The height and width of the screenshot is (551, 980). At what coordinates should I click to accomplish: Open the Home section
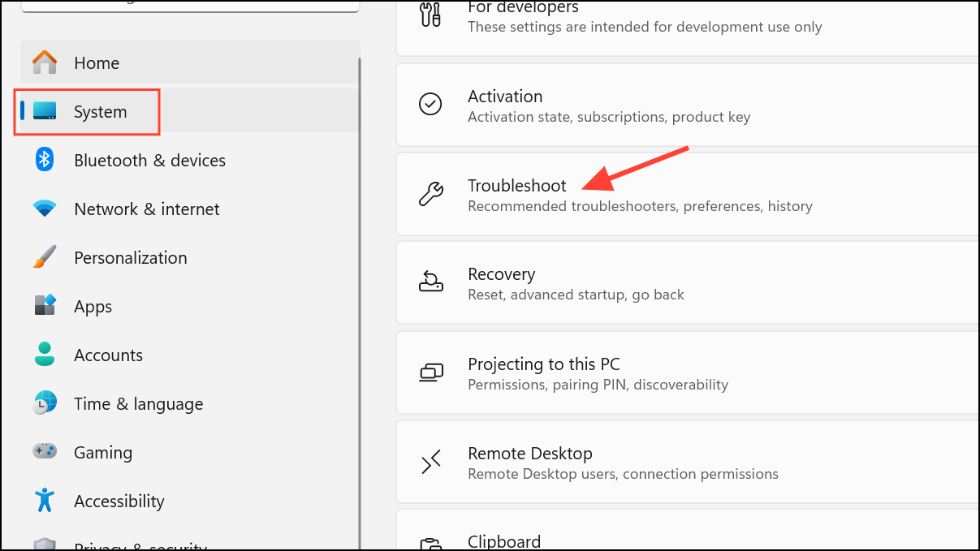(97, 62)
